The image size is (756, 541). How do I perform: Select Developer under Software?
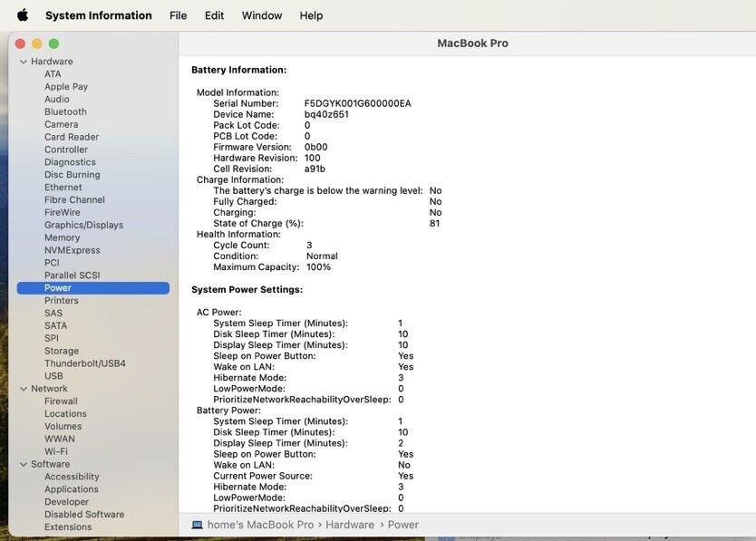coord(66,502)
